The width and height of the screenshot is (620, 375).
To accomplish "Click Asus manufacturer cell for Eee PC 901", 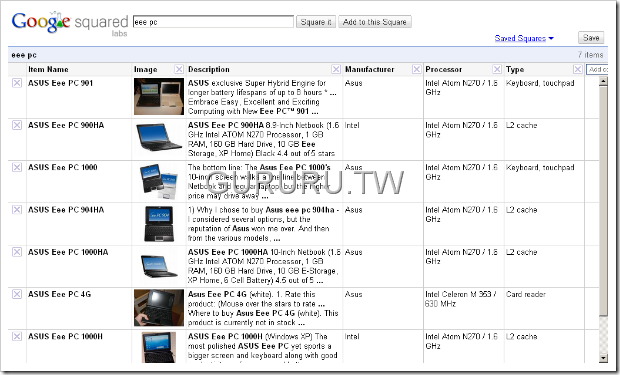I will (353, 83).
